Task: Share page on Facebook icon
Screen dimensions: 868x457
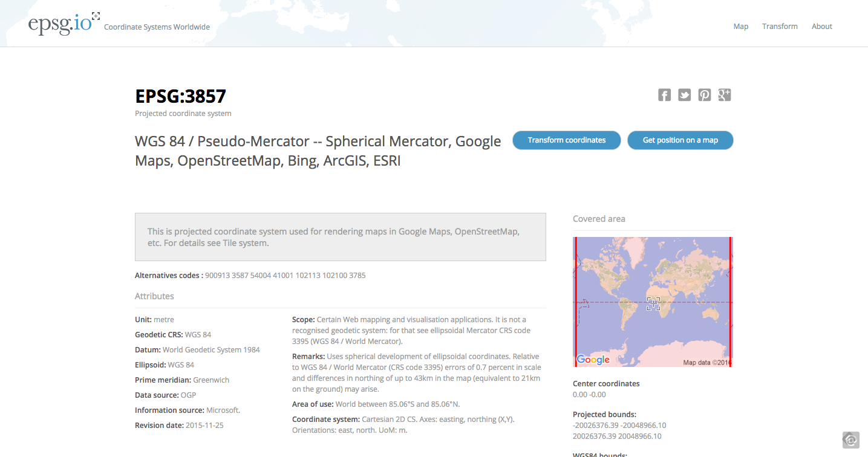Action: (664, 95)
